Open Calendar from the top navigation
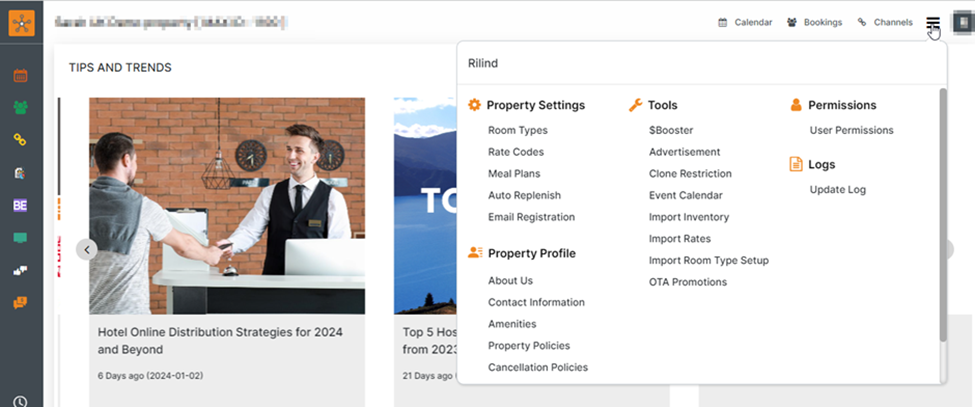 point(745,22)
